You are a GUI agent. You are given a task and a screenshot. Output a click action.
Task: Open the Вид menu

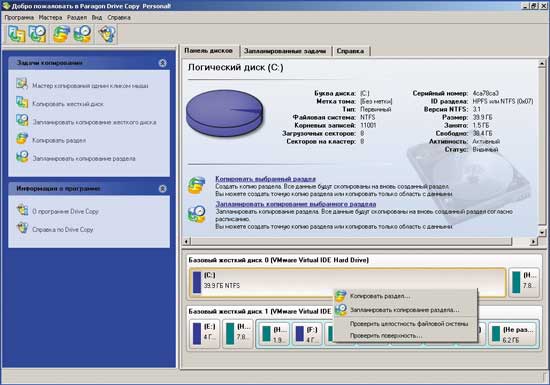pyautogui.click(x=97, y=17)
